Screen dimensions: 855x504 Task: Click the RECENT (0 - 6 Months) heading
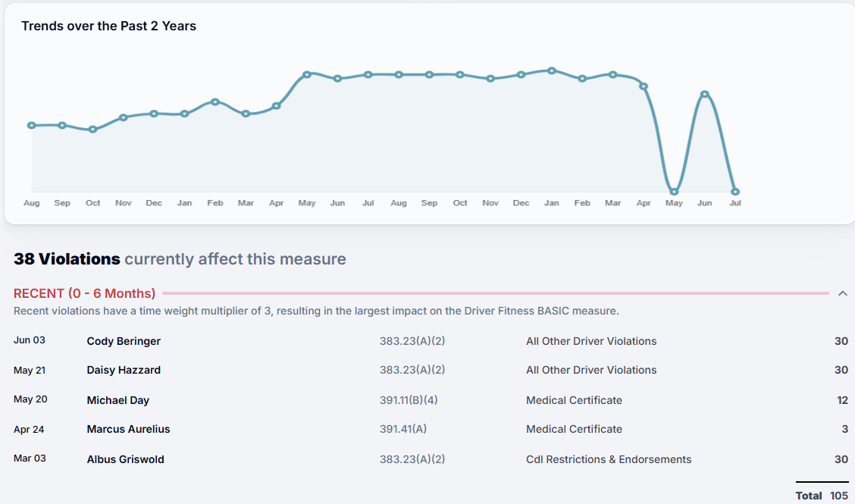84,293
